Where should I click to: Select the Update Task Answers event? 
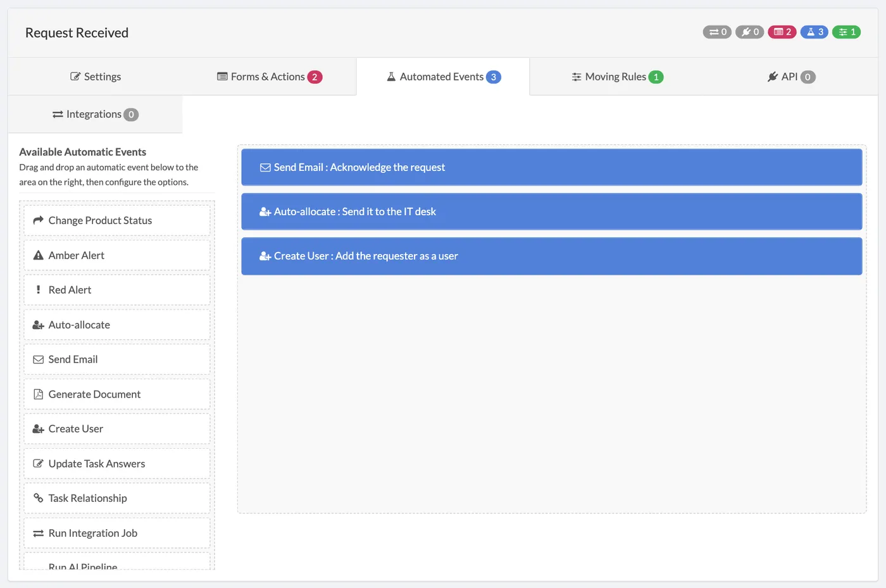117,464
